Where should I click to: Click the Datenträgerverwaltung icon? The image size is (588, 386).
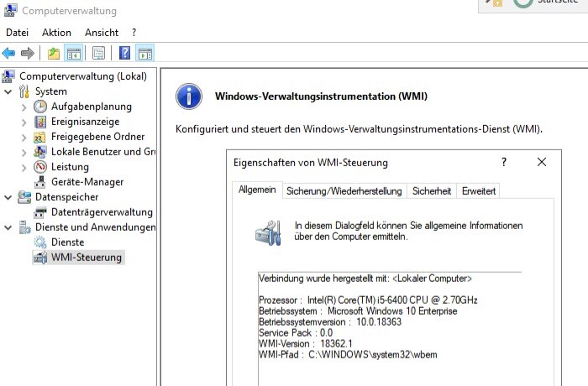click(40, 212)
